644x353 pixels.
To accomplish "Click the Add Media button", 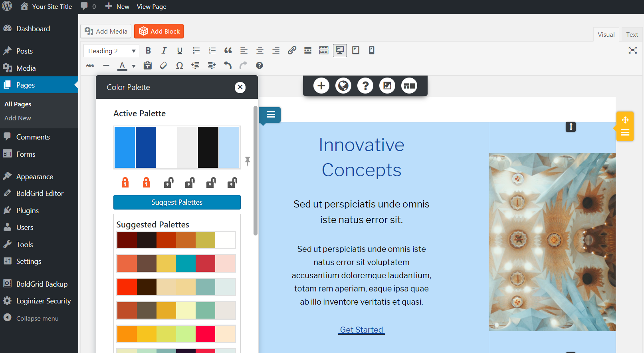I will (x=106, y=31).
